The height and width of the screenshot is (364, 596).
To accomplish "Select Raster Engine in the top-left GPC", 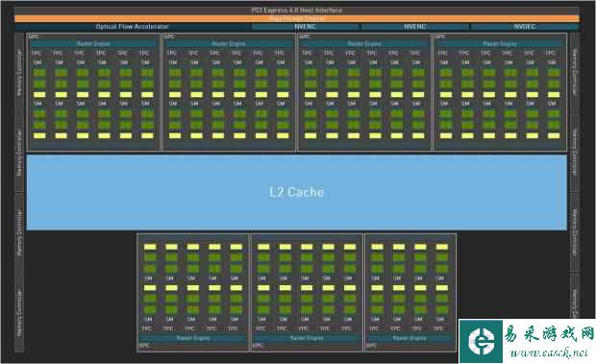I will (x=93, y=43).
